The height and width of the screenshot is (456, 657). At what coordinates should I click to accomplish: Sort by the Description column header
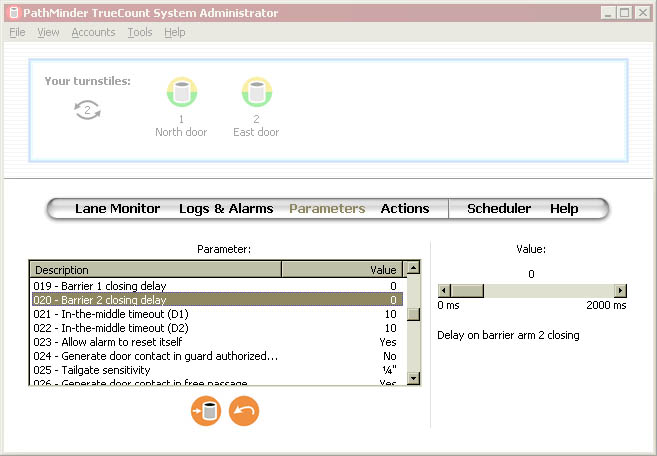(x=156, y=269)
